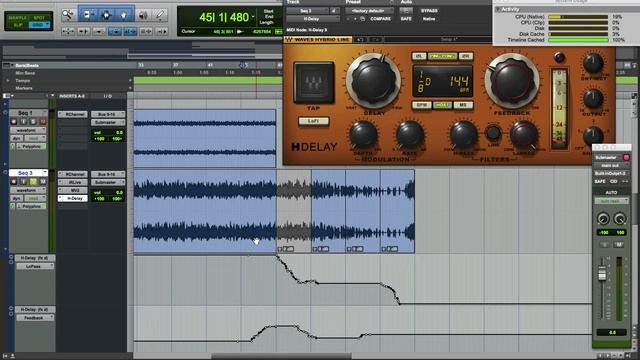Click the Waves undo arrow
The image size is (640, 360).
pyautogui.click(x=360, y=40)
